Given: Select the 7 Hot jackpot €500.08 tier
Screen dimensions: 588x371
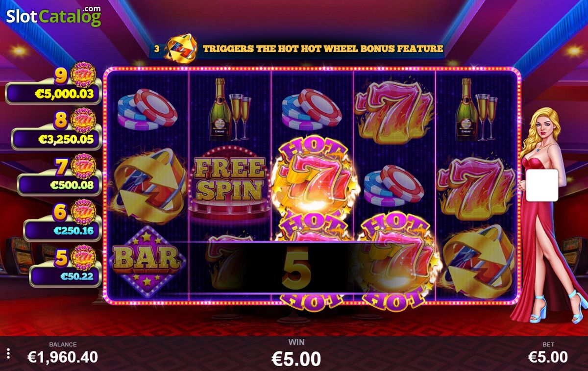Looking at the screenshot, I should [x=59, y=175].
